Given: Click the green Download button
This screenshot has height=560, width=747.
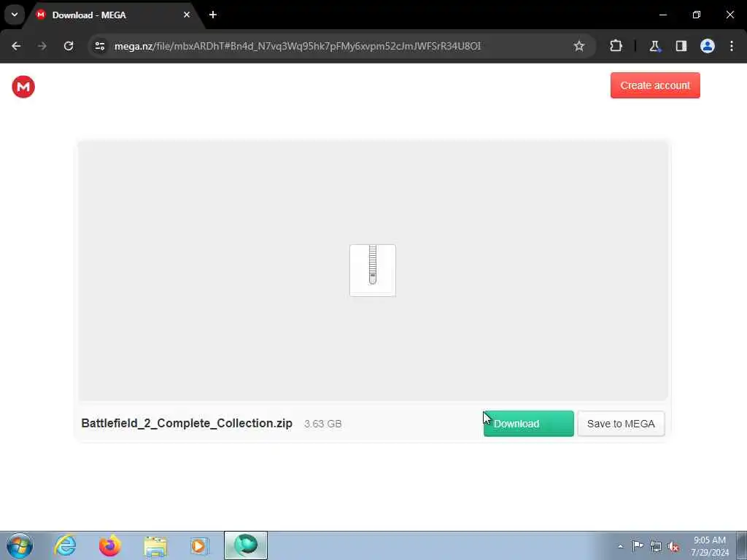Looking at the screenshot, I should [x=528, y=424].
